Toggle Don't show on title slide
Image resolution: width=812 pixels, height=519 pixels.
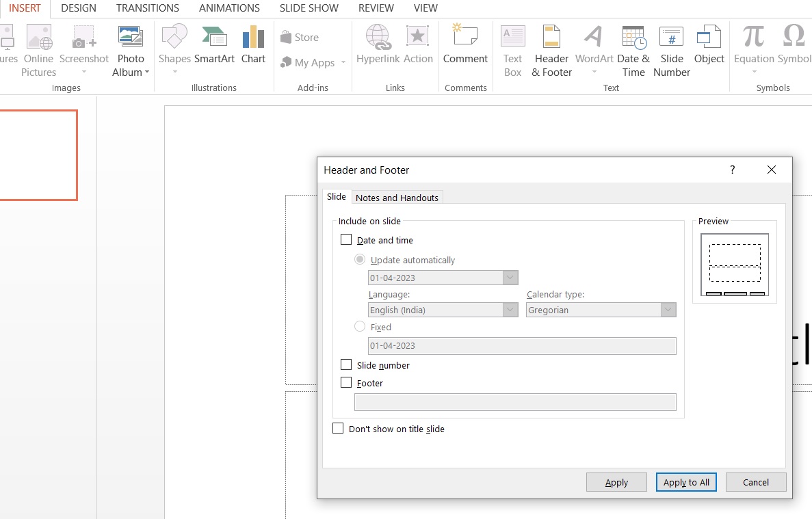[338, 429]
